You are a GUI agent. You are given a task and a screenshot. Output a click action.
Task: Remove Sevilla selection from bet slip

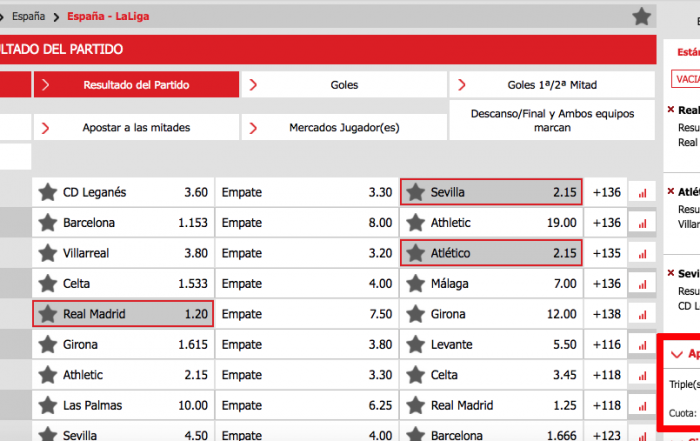coord(671,273)
